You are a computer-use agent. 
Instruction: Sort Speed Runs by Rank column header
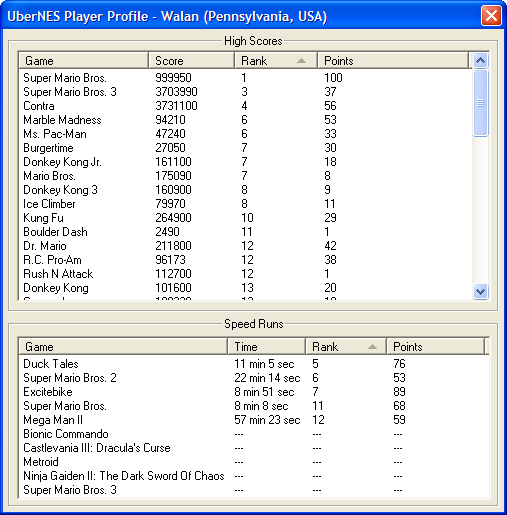pyautogui.click(x=346, y=347)
